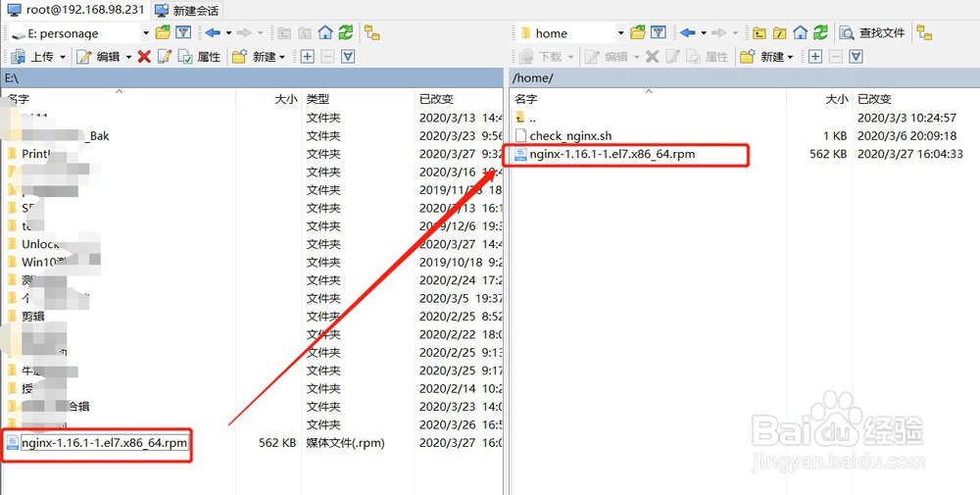Sort local files by 类型 column
The height and width of the screenshot is (495, 980).
tap(358, 99)
